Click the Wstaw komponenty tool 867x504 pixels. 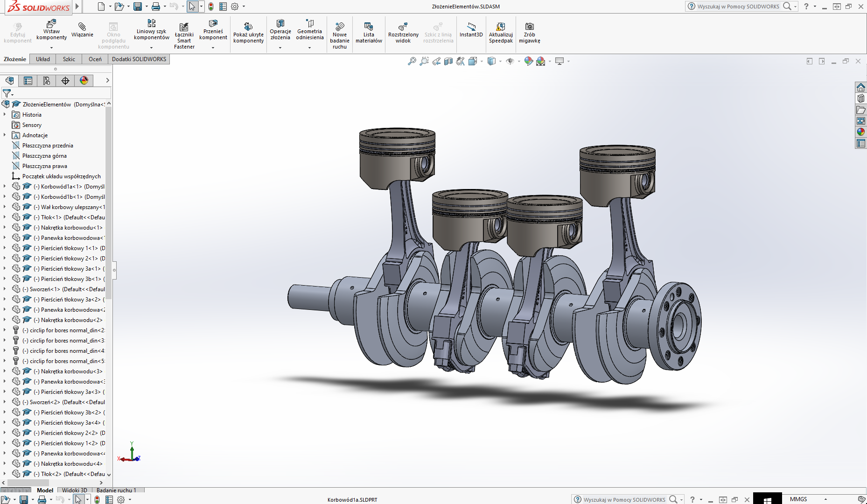coord(51,30)
